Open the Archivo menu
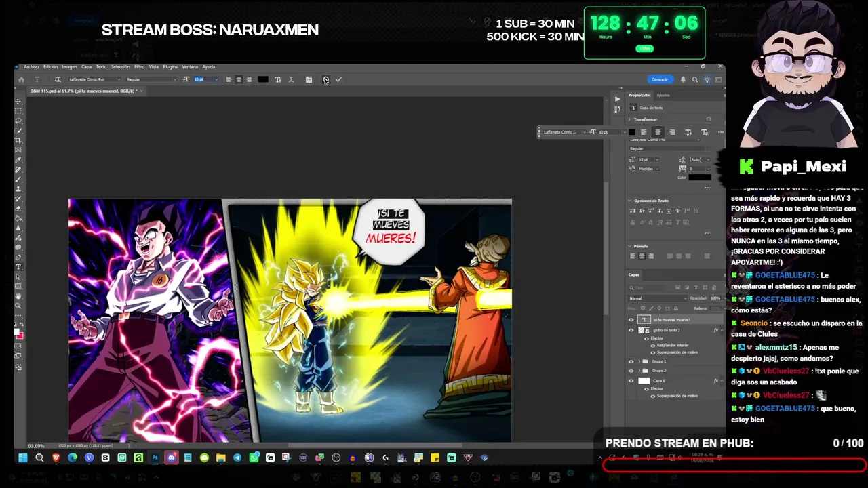Viewport: 868px width, 488px height. (31, 67)
